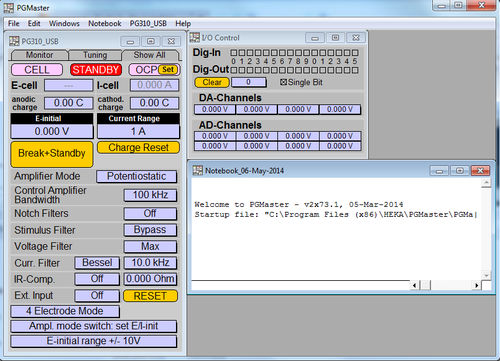Click the Startup file line

(335, 214)
